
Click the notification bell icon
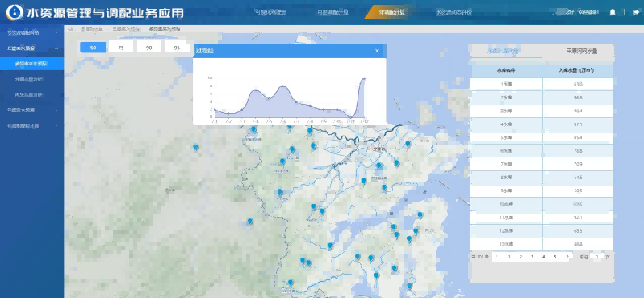613,12
